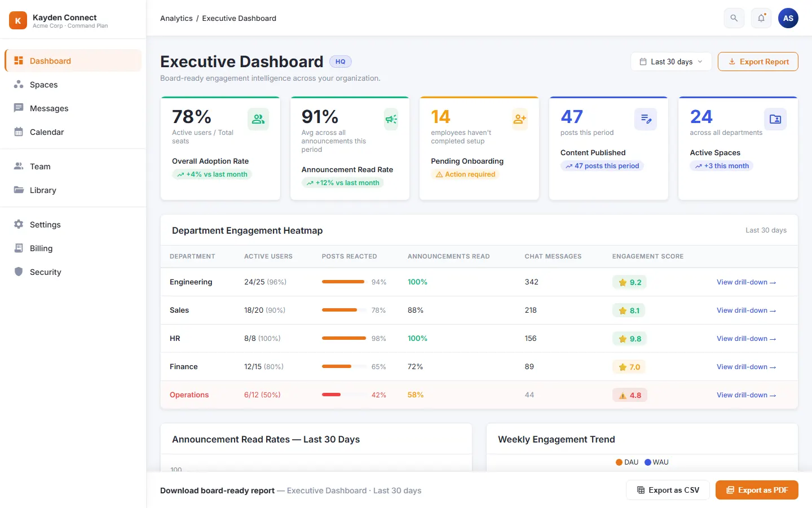Click the search magnifier icon
This screenshot has height=508, width=812.
734,18
